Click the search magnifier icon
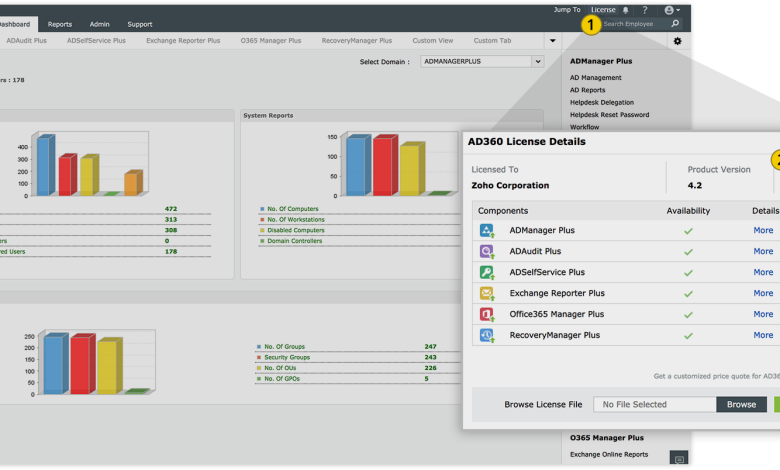780x470 pixels. (x=675, y=23)
